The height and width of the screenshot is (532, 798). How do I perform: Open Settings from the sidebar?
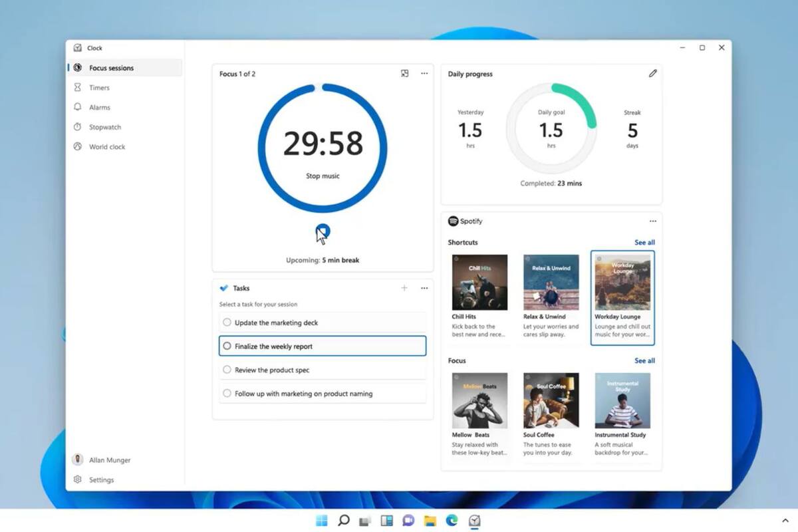[102, 479]
